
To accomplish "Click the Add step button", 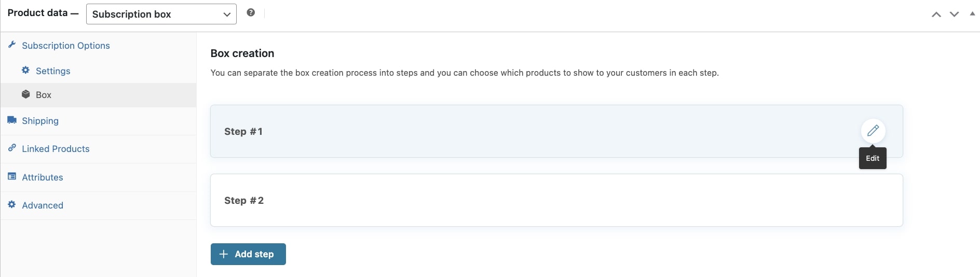I will (248, 254).
